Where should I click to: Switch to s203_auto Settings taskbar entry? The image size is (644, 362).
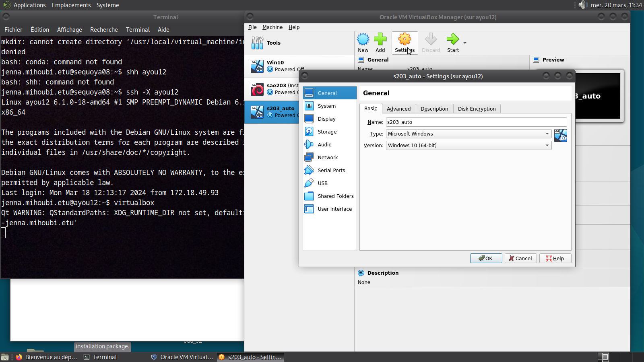tap(250, 357)
